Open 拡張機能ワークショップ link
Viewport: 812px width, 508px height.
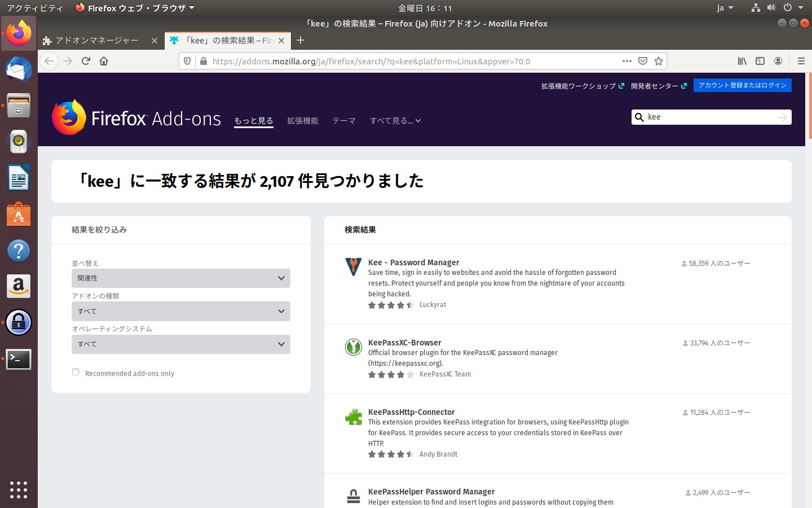click(582, 86)
